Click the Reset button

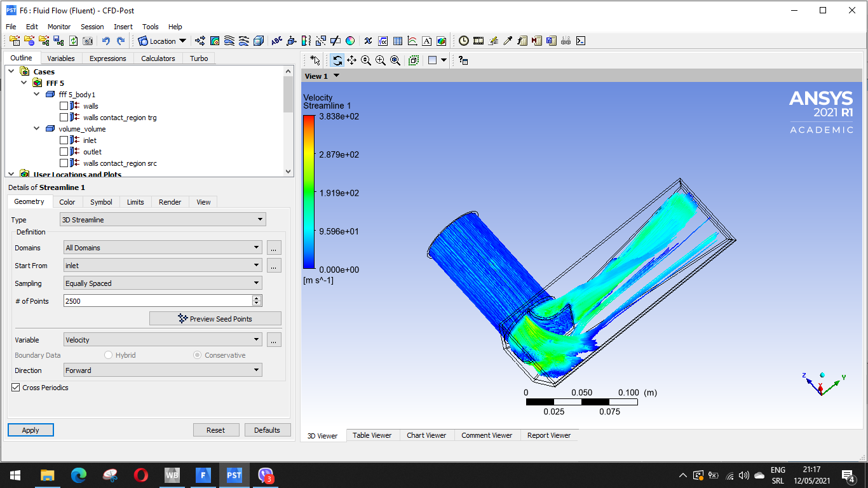(216, 430)
